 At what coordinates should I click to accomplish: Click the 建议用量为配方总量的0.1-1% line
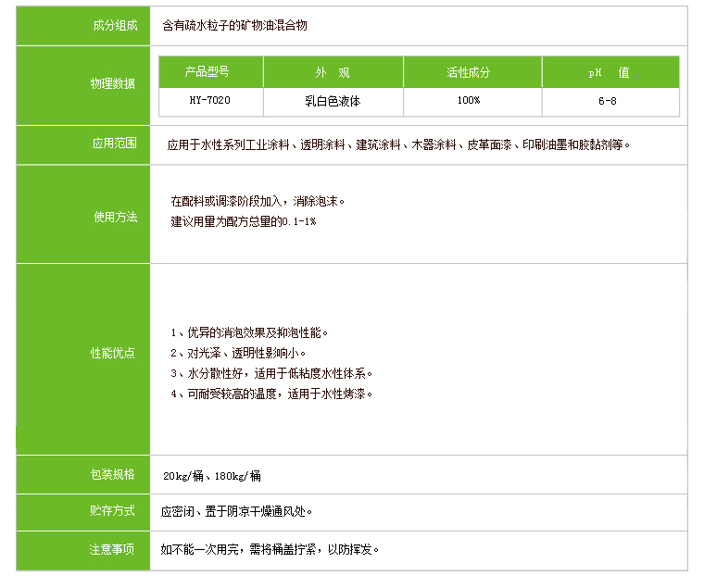click(244, 222)
